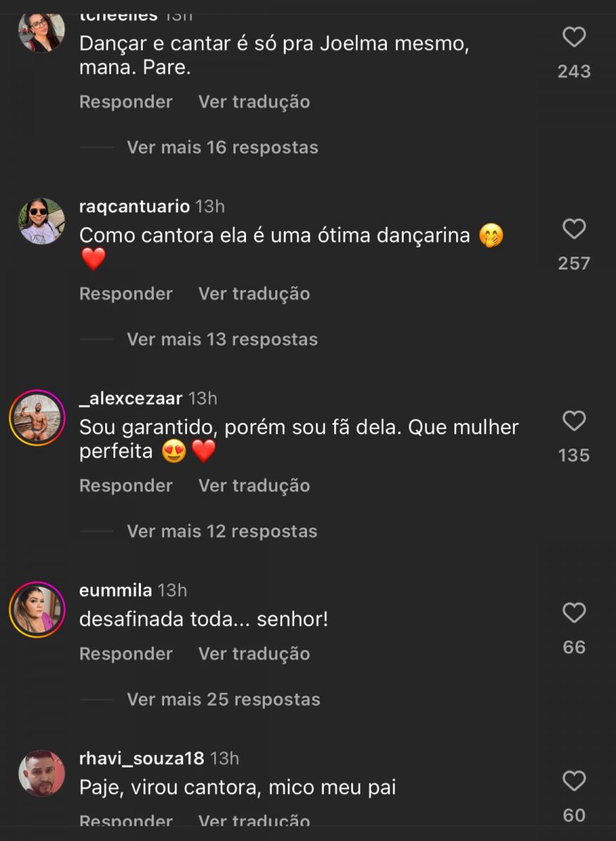Expand the 13 replies under raqcantuario's comment
The height and width of the screenshot is (841, 616).
pyautogui.click(x=221, y=339)
